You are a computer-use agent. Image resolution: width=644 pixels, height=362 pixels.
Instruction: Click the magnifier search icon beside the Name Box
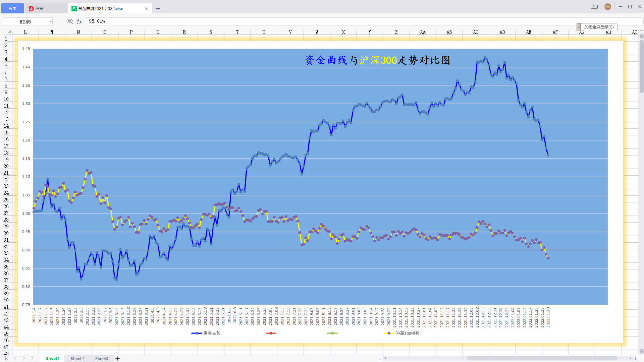pos(70,21)
